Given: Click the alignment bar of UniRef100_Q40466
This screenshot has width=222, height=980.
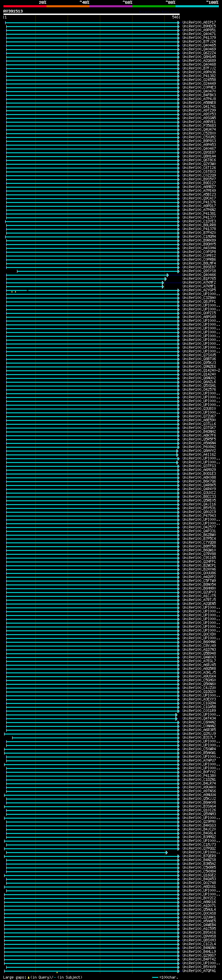Looking at the screenshot, I should pyautogui.click(x=87, y=275).
